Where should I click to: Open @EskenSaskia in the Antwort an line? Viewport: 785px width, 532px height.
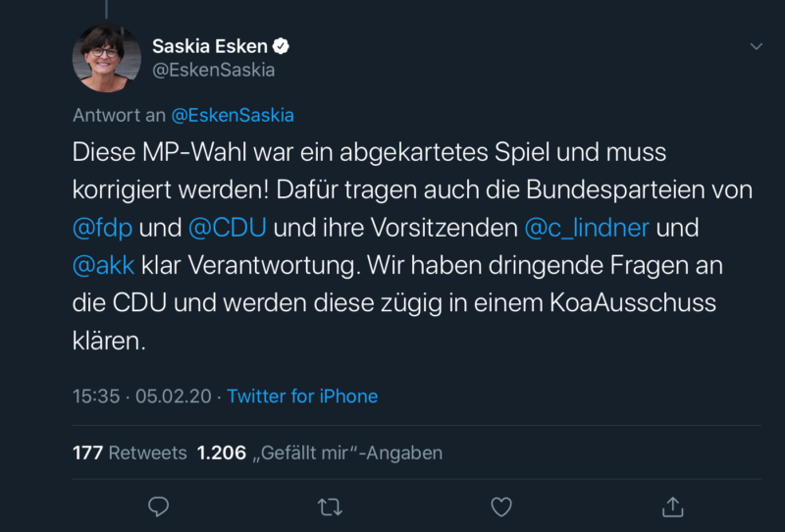point(233,115)
